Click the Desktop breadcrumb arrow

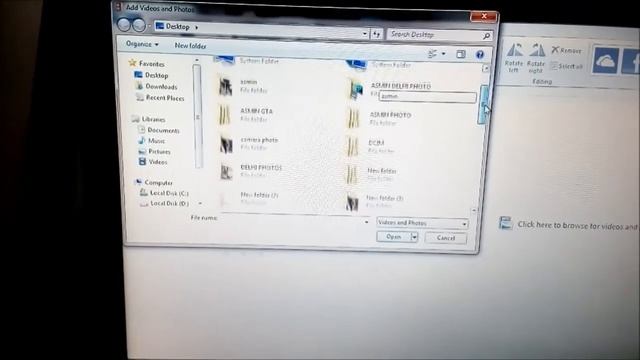(x=196, y=27)
